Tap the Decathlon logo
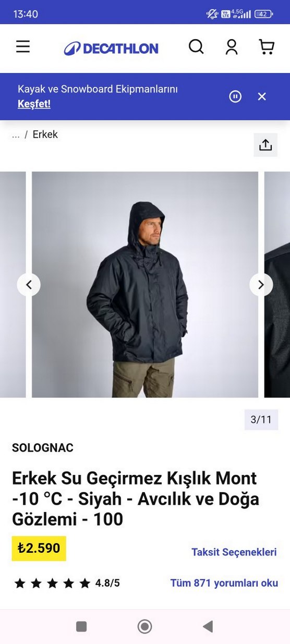290x644 pixels. point(111,49)
